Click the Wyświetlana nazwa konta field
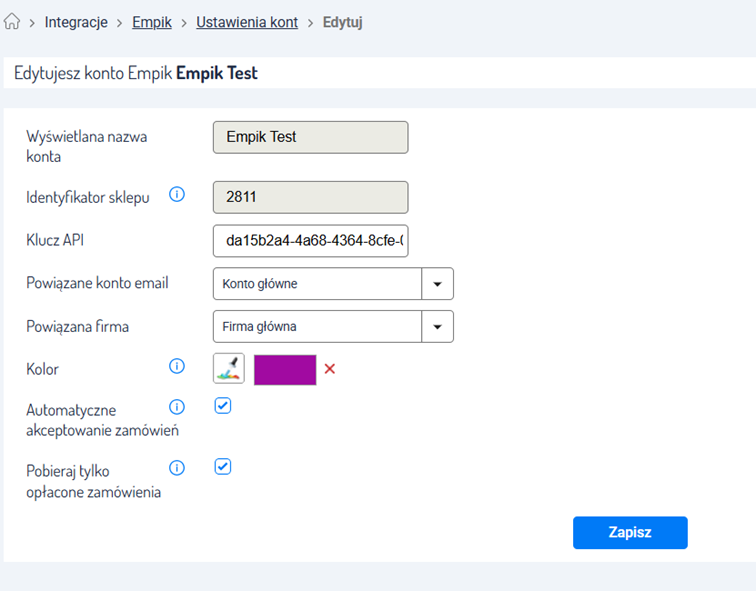 pyautogui.click(x=310, y=138)
